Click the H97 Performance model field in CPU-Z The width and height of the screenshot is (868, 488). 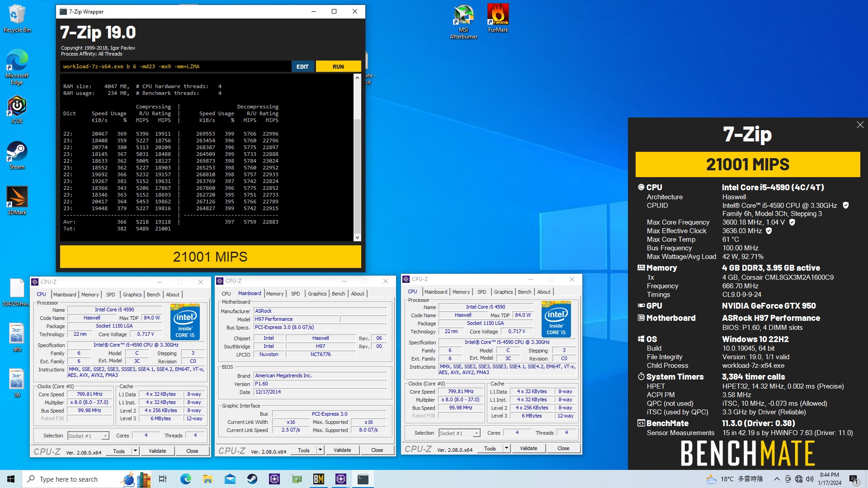296,319
